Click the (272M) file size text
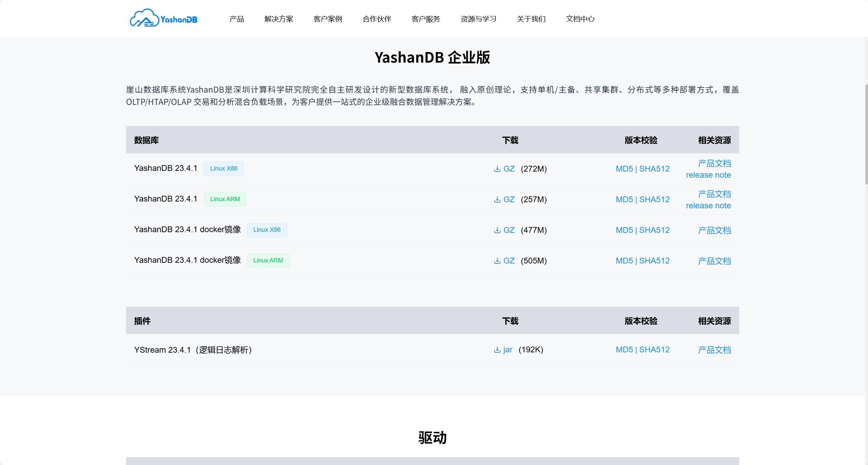 (x=534, y=169)
